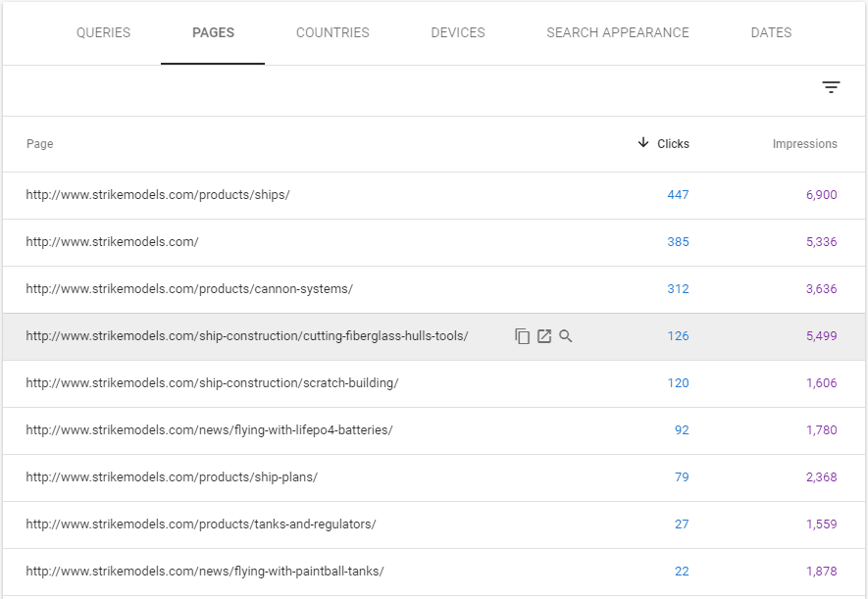Click the Page column header
This screenshot has width=868, height=599.
coord(40,144)
